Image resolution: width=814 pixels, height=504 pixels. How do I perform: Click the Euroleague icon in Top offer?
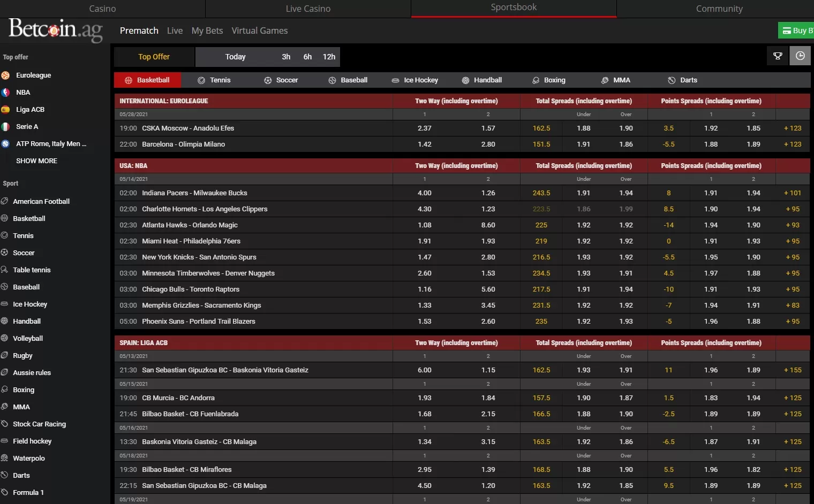5,75
